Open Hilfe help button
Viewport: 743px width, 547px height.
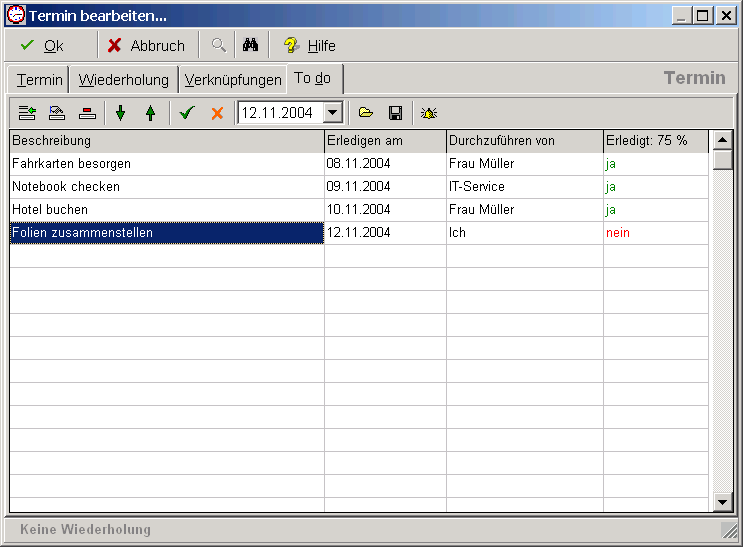pyautogui.click(x=310, y=46)
